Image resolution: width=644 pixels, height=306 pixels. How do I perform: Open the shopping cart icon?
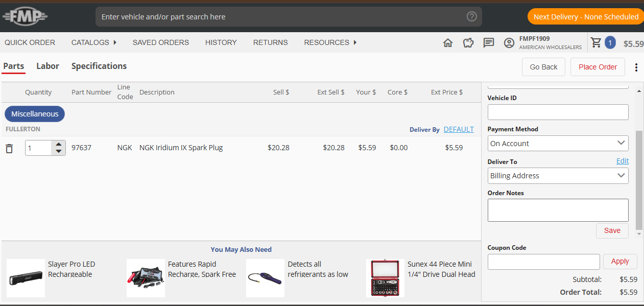[x=596, y=42]
